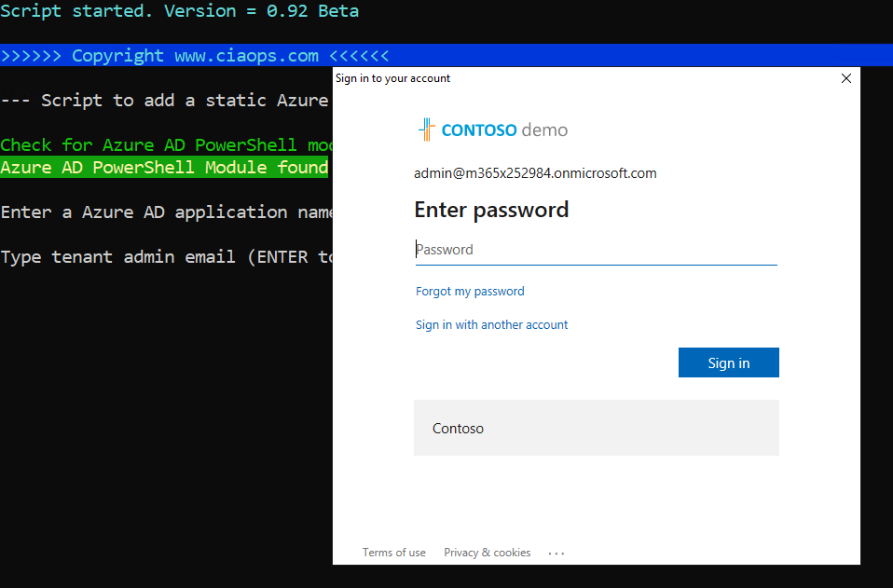Click the highlighted Copyright www.ciaops.com line

(195, 56)
